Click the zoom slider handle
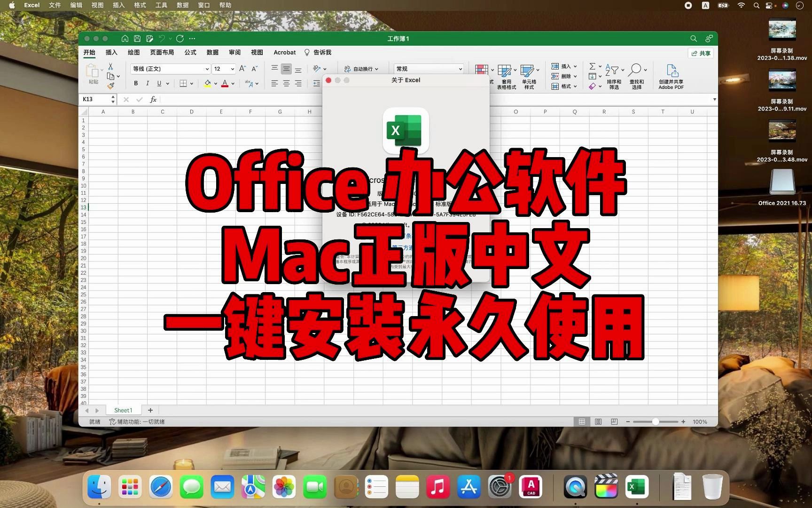 tap(656, 422)
